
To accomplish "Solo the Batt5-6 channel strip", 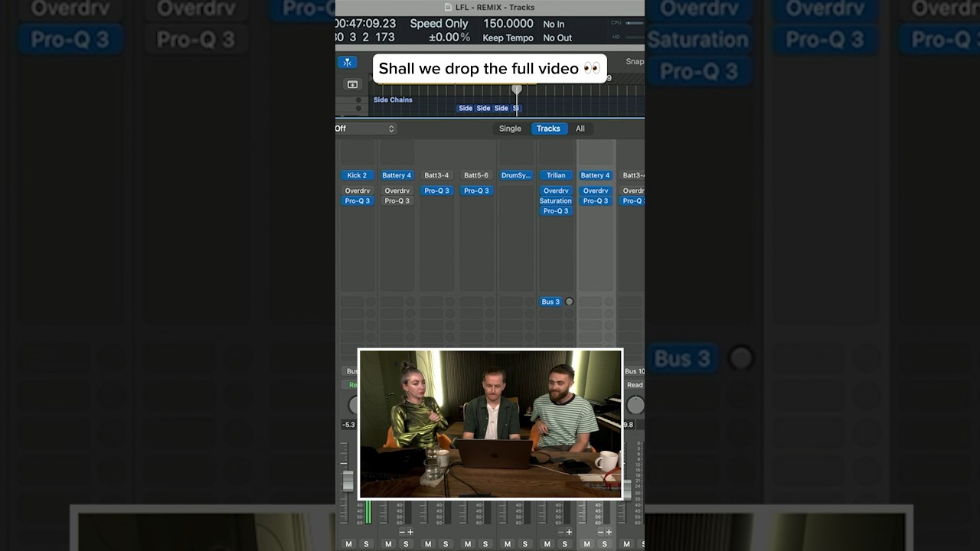I will 485,544.
